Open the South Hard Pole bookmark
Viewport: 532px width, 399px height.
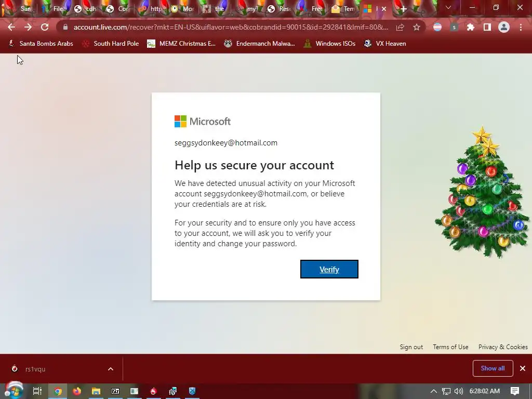coord(111,44)
